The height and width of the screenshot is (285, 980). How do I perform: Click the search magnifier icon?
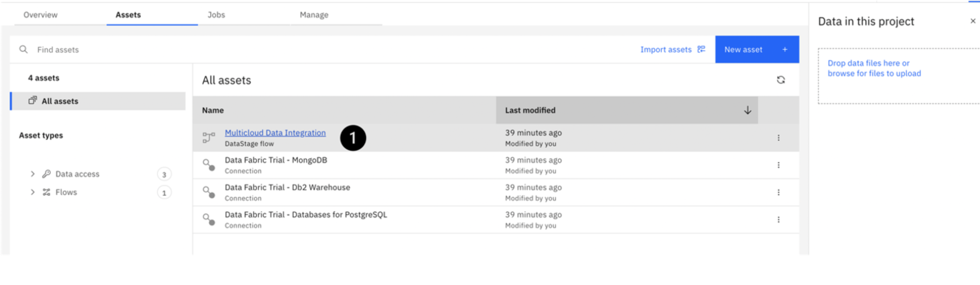point(23,49)
